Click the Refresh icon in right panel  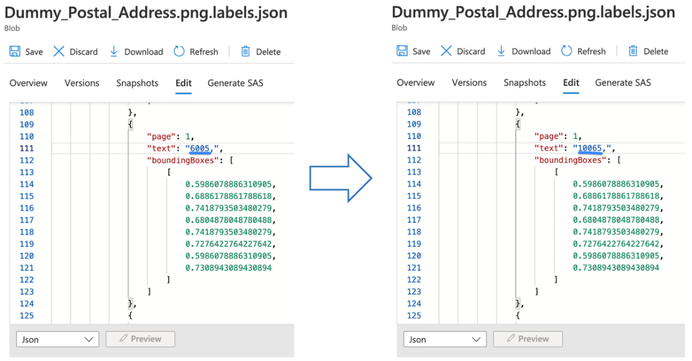(566, 51)
